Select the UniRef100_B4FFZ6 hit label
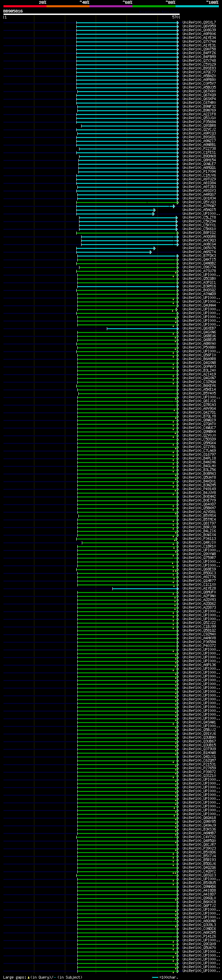Image resolution: width=222 pixels, height=980 pixels. pos(199,53)
